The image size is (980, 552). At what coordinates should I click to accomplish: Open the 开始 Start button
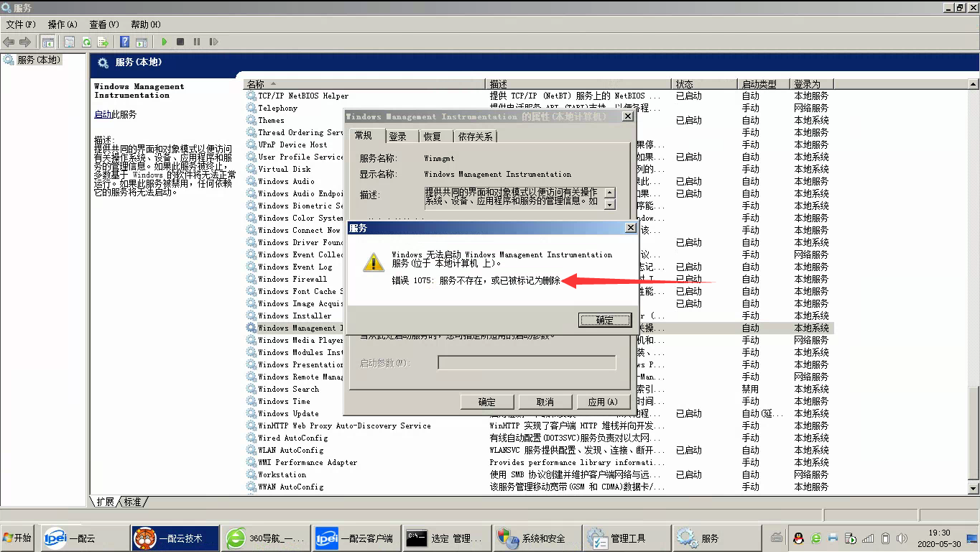(x=18, y=538)
